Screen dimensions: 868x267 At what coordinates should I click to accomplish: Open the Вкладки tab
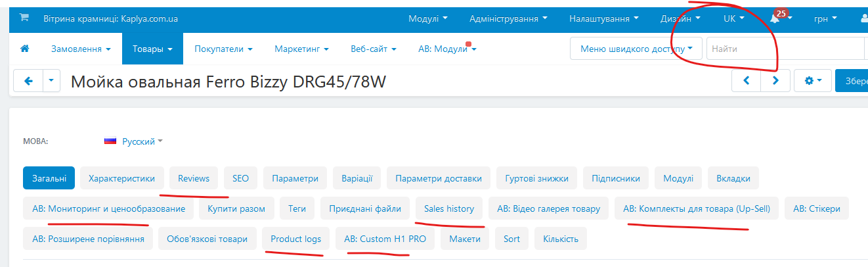(x=733, y=178)
